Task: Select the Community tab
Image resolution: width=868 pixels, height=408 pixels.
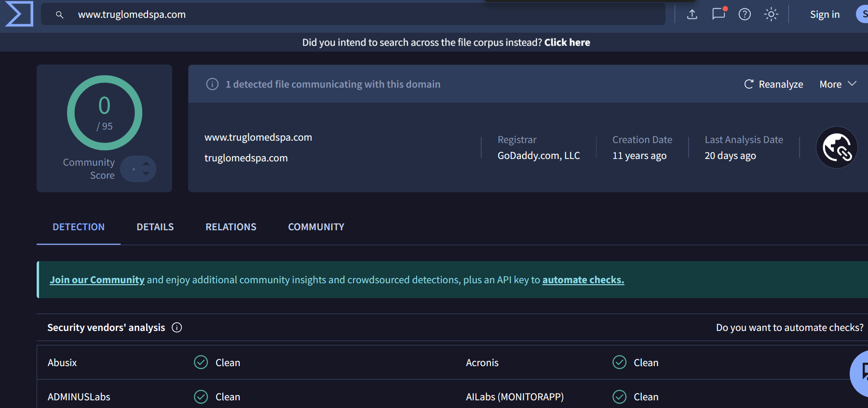Action: tap(316, 227)
